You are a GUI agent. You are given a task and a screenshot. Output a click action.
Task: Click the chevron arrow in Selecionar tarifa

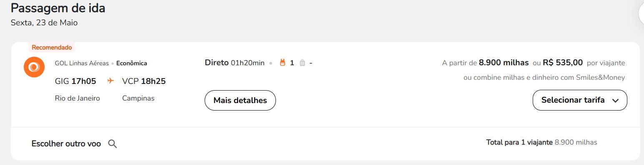tap(615, 101)
